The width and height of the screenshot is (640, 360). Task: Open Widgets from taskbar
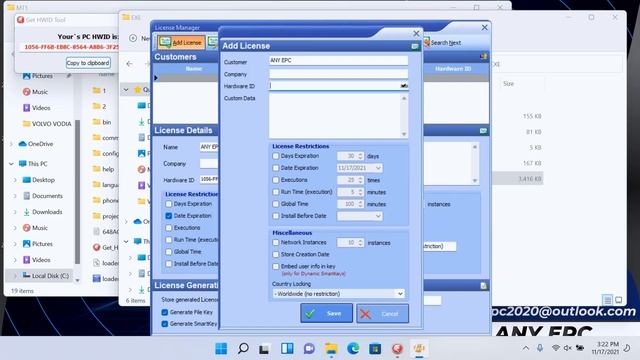(287, 349)
